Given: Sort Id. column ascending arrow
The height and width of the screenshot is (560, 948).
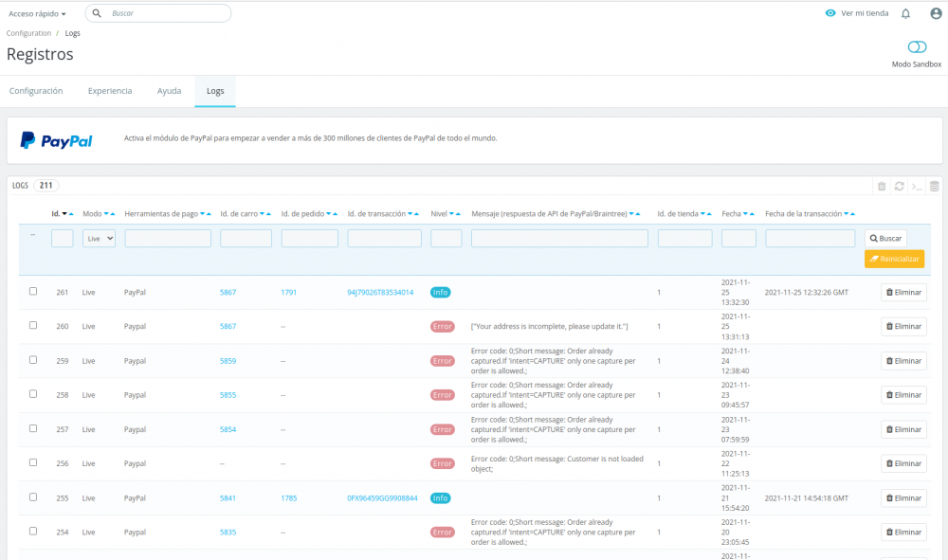Looking at the screenshot, I should pos(71,214).
